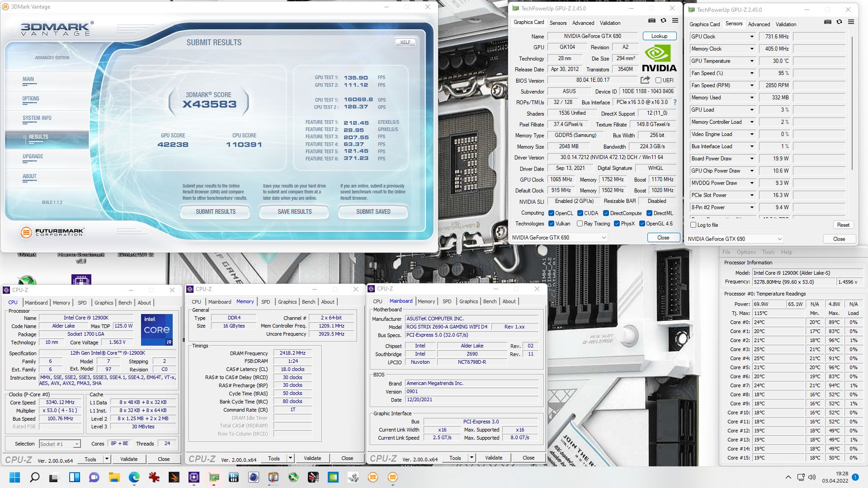Open hamburger menu in GPU-Z Graphics Card window
This screenshot has width=868, height=488.
pyautogui.click(x=675, y=21)
